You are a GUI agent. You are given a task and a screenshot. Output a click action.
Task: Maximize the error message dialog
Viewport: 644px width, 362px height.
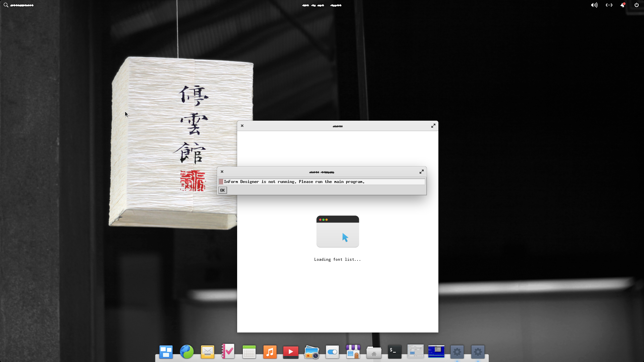(422, 172)
